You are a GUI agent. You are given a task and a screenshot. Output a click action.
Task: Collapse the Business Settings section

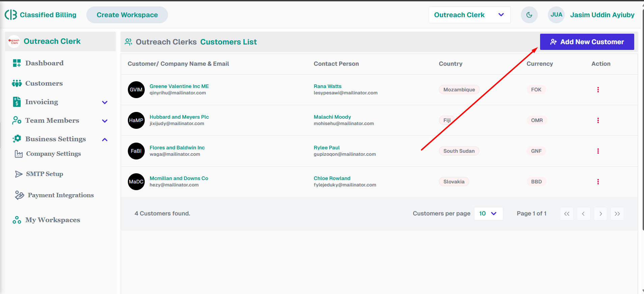coord(105,139)
